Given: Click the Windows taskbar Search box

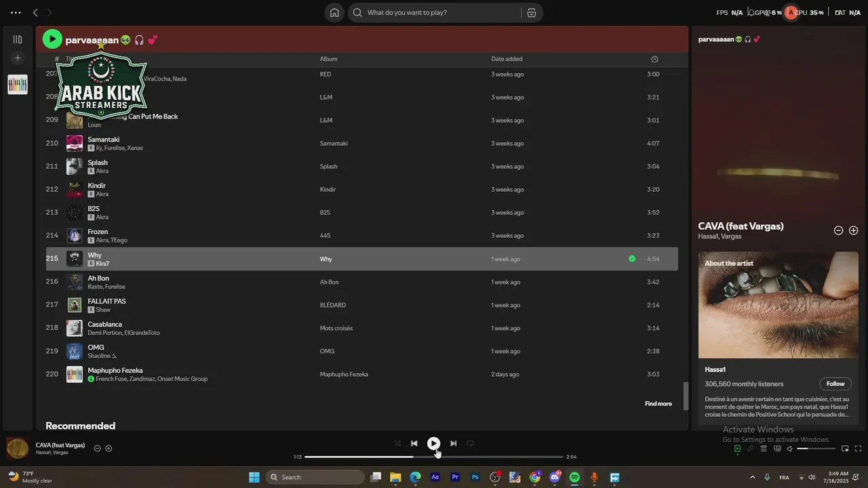Looking at the screenshot, I should coord(315,477).
